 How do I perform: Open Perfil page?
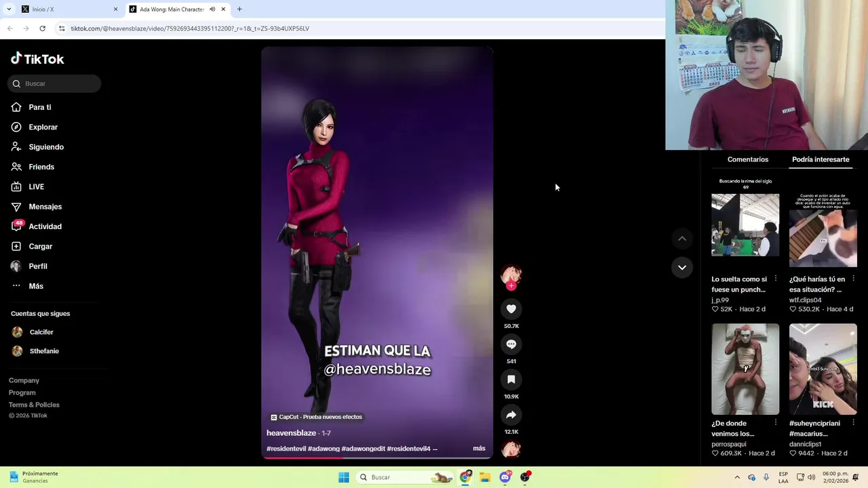click(29, 266)
